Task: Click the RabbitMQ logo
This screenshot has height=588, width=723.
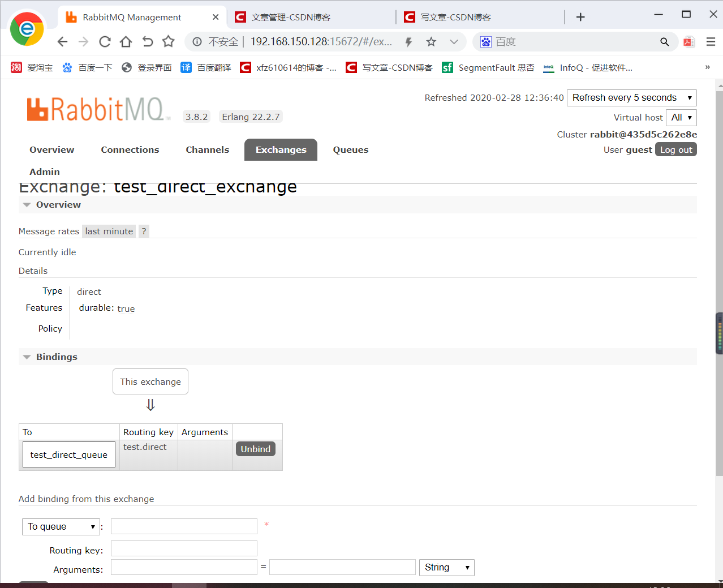Action: (x=98, y=109)
